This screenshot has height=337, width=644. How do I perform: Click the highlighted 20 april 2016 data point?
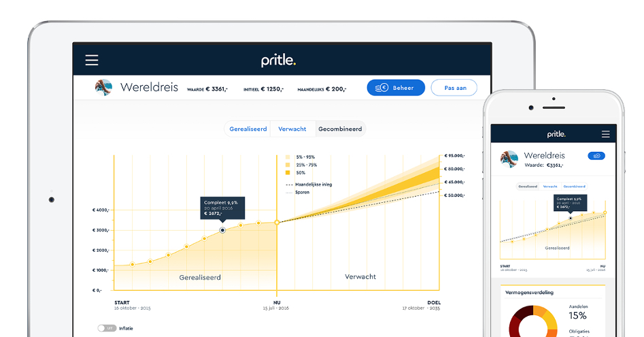click(222, 230)
